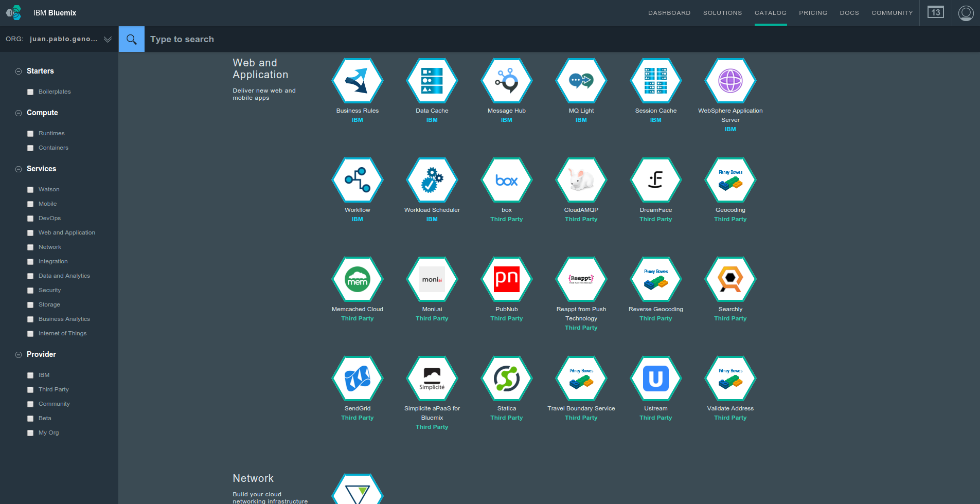Click the trial days 13 counter
Viewport: 980px width, 504px height.
[x=936, y=12]
